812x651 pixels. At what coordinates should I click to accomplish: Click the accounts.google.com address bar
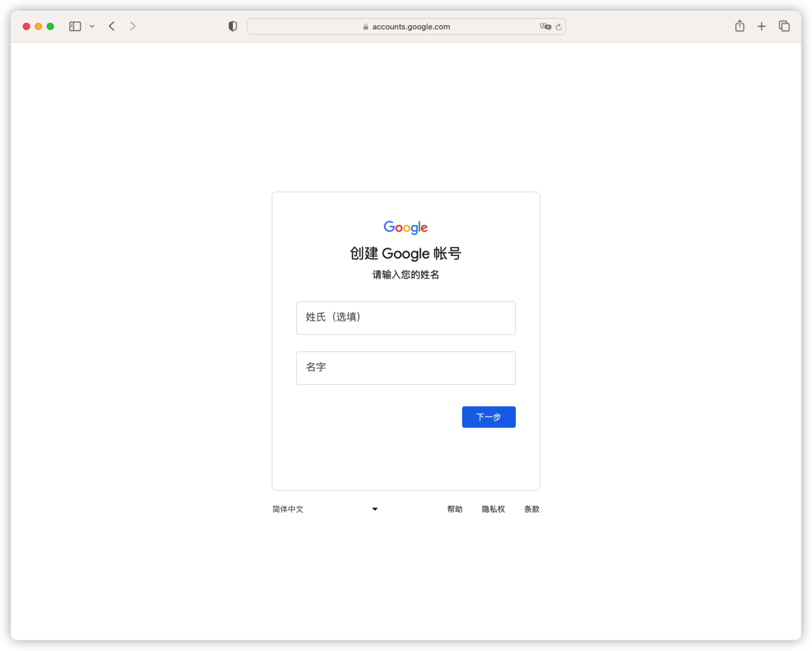pos(406,26)
